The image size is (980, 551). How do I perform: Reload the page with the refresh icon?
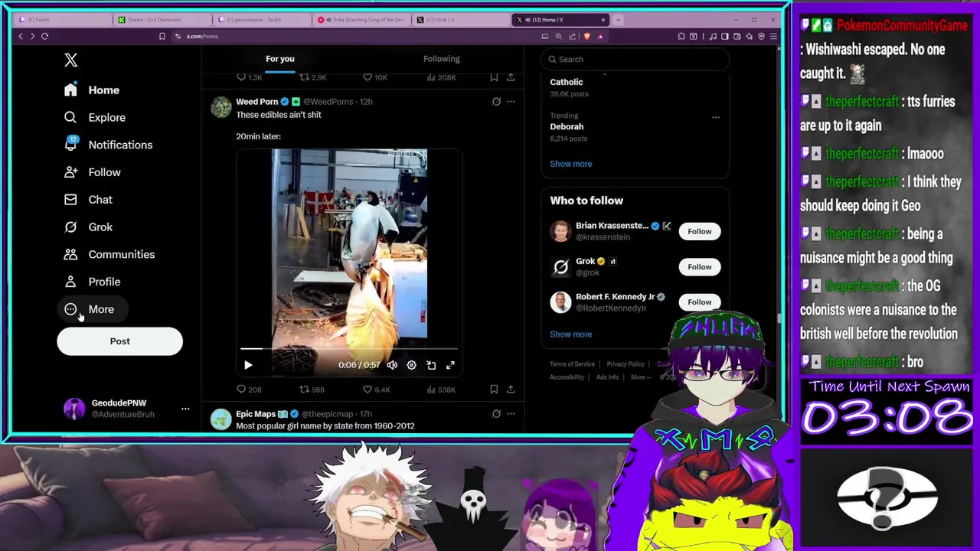pyautogui.click(x=45, y=36)
